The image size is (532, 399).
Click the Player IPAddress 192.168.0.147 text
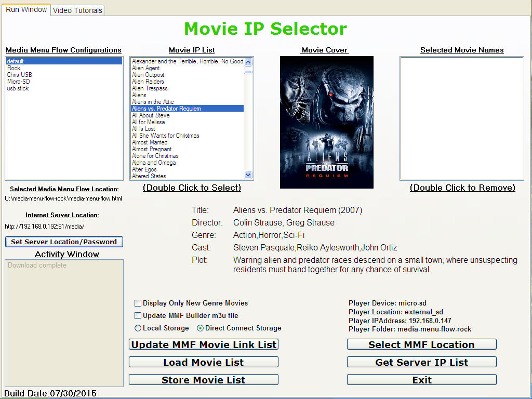400,321
